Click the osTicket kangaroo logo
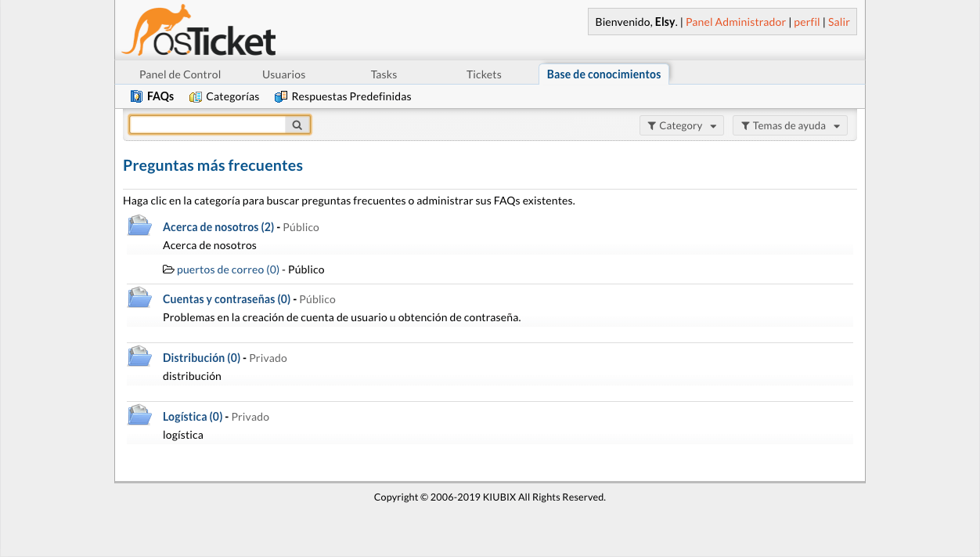Screen dimensions: 980x557 click(199, 31)
